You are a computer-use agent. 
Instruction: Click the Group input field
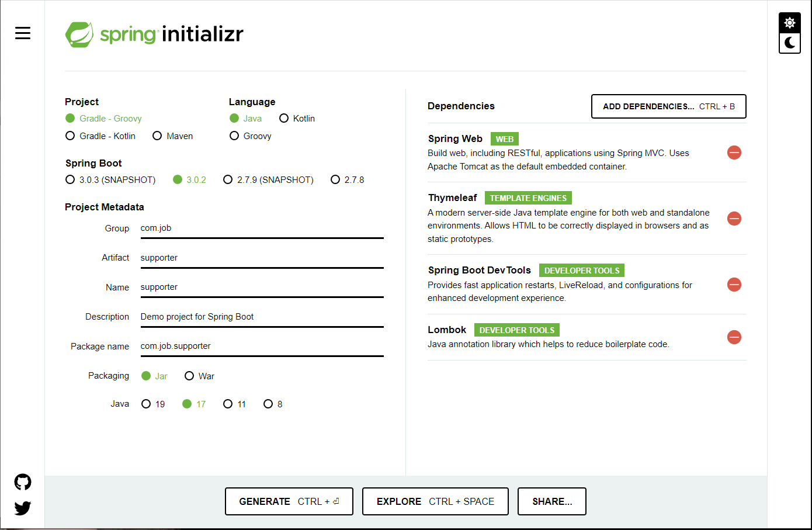(262, 228)
